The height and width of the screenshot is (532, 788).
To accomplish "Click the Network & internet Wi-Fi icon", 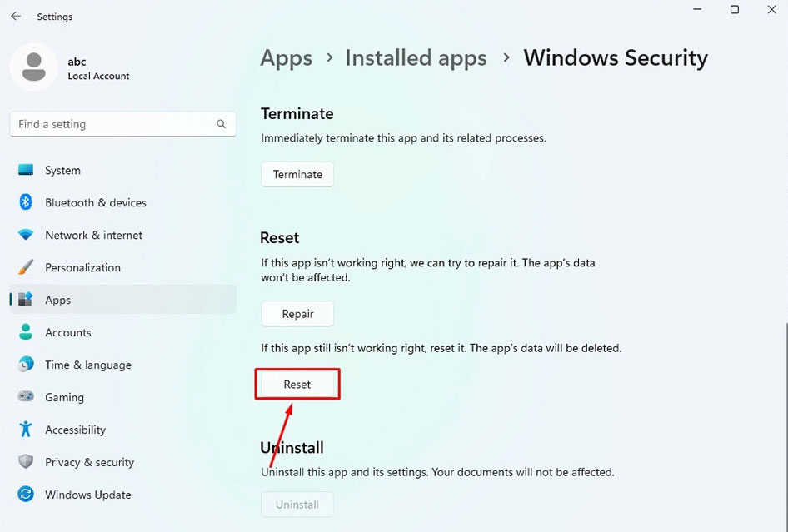I will click(27, 235).
